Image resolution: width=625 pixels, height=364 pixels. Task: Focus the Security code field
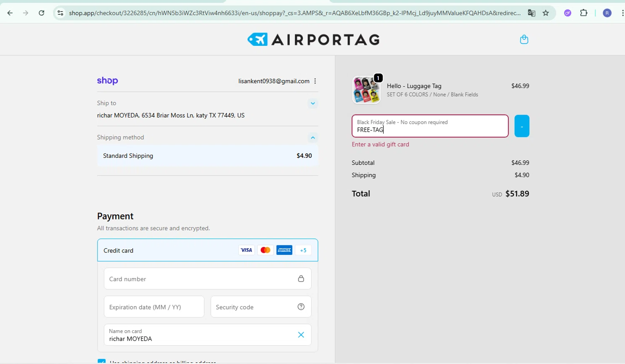click(261, 307)
